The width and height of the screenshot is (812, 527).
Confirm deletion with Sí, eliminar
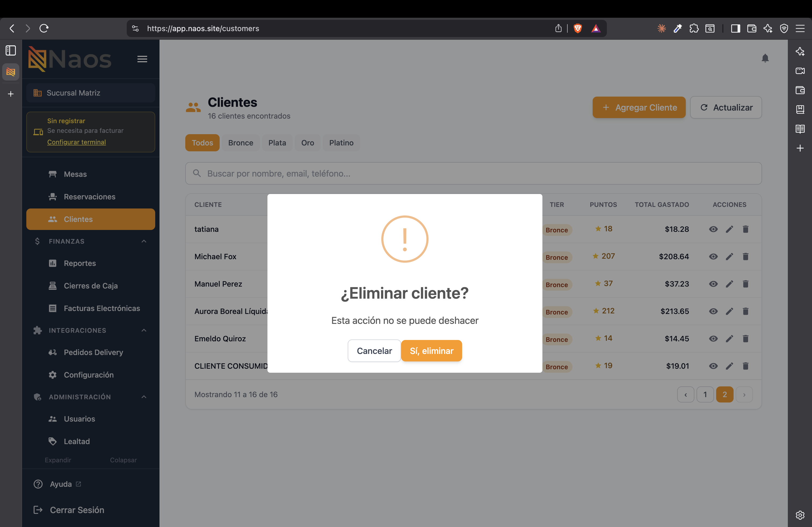point(431,350)
